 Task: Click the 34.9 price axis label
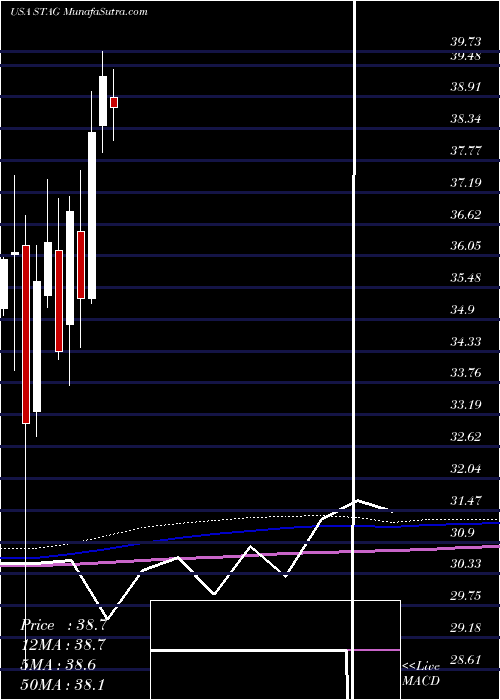(x=462, y=309)
